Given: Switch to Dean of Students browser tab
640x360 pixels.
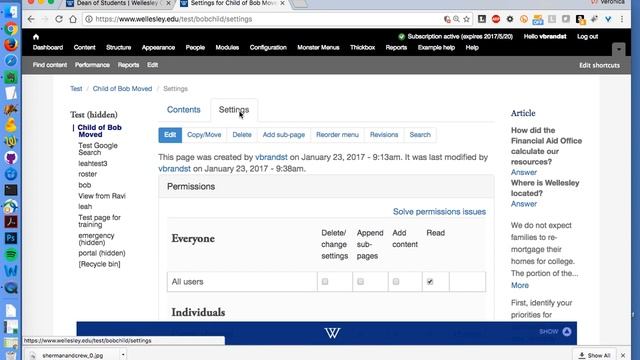Looking at the screenshot, I should tap(118, 3).
